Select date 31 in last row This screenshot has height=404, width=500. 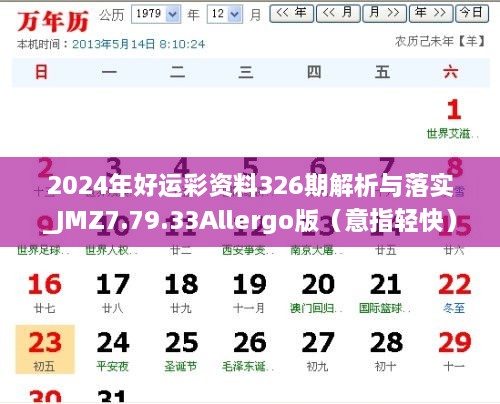click(112, 396)
